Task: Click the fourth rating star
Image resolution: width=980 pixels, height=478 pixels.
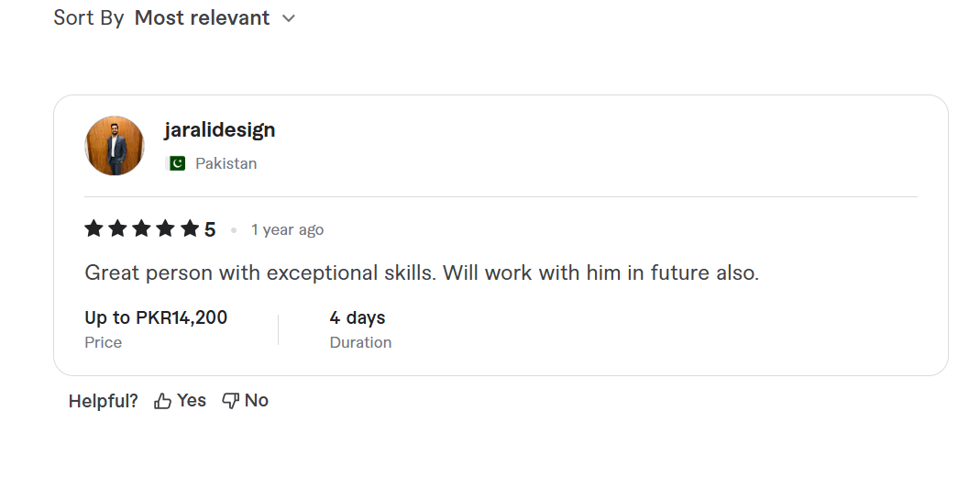Action: pyautogui.click(x=165, y=228)
